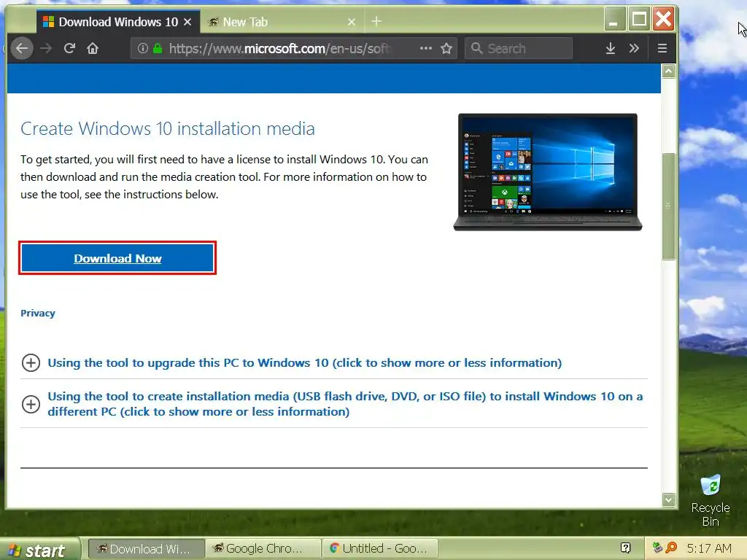
Task: Open the Windows start menu
Action: tap(40, 549)
